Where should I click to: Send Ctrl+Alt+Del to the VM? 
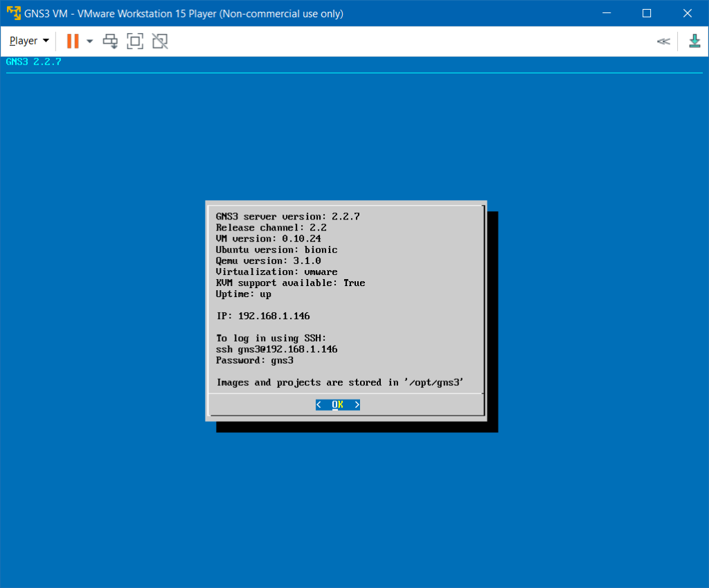tap(110, 42)
